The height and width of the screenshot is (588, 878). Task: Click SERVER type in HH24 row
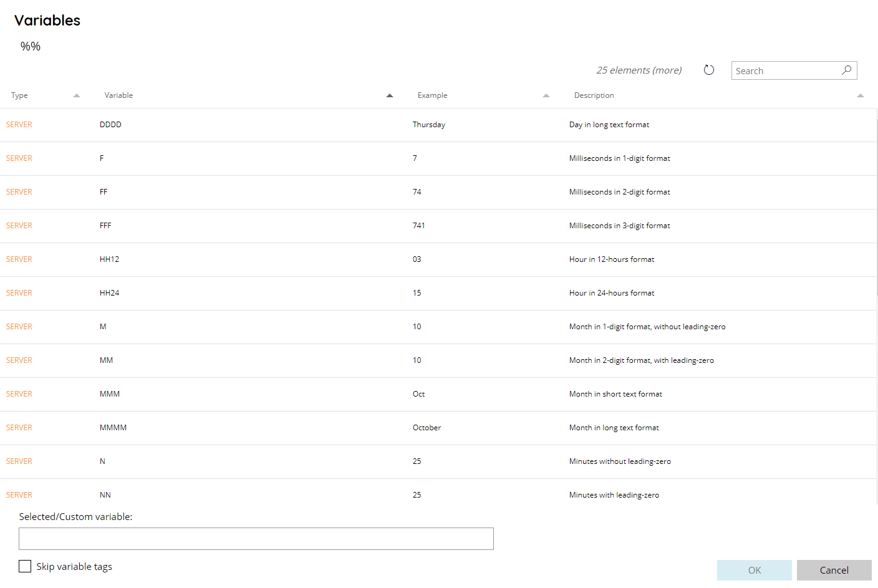point(19,293)
